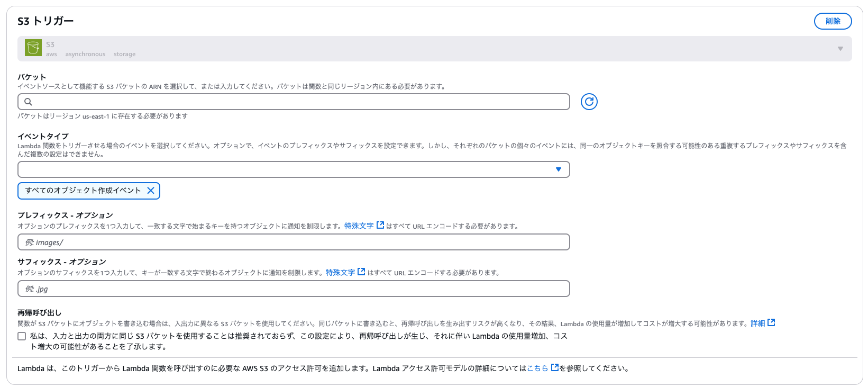
Task: Click the プレフィックス input with images/ placeholder
Action: pyautogui.click(x=294, y=242)
